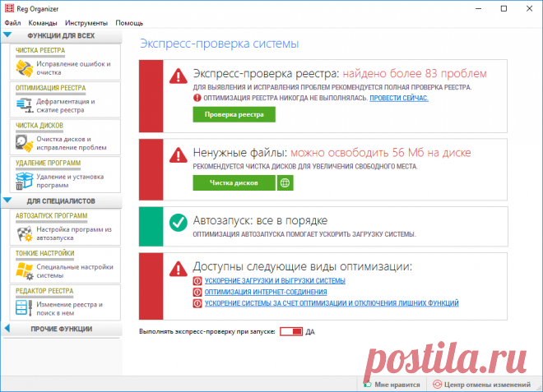Click the Экспресс-проверка системы heading
The width and height of the screenshot is (543, 392).
[219, 44]
